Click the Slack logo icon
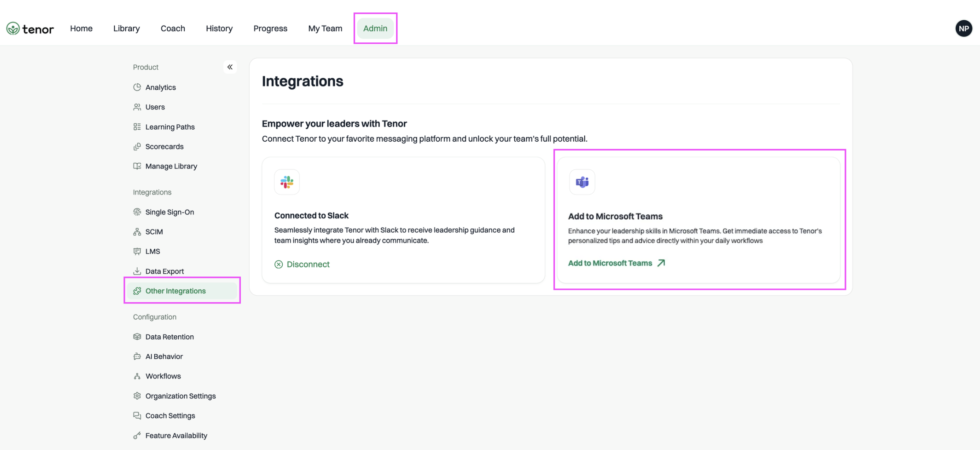Image resolution: width=980 pixels, height=450 pixels. click(x=287, y=182)
